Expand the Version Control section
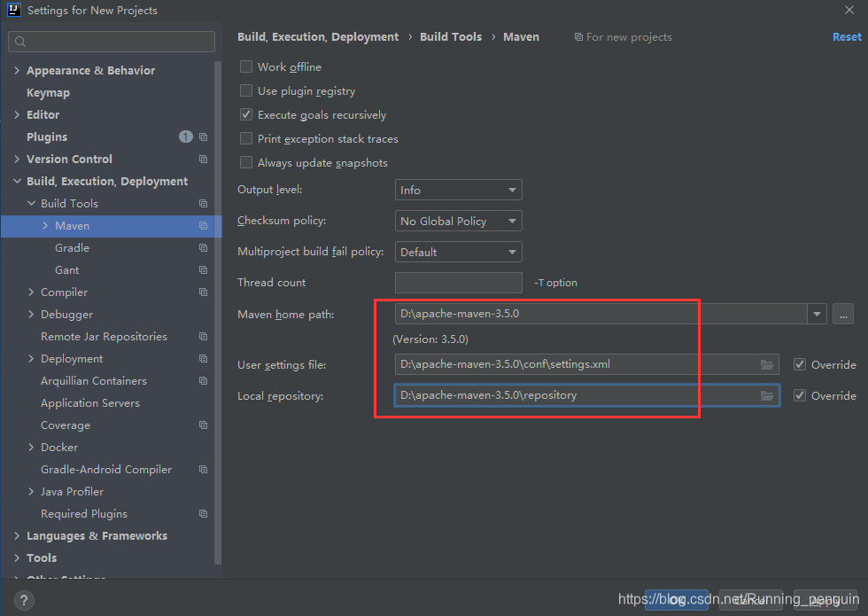This screenshot has height=616, width=868. (17, 159)
